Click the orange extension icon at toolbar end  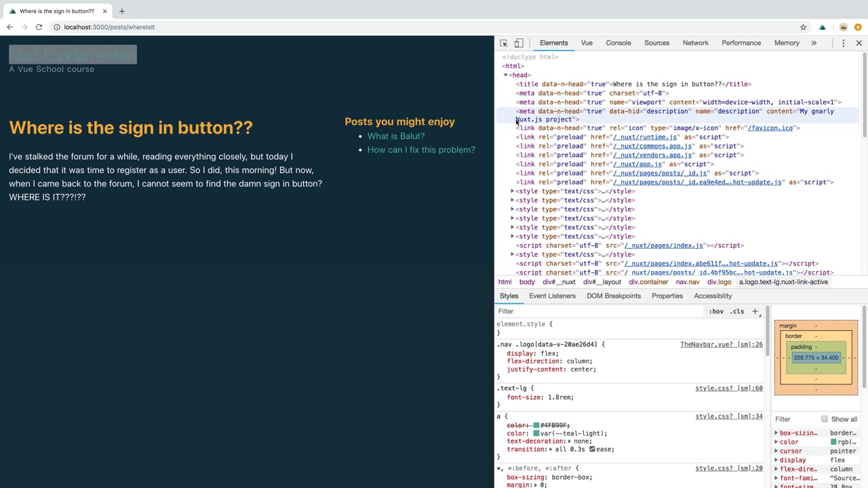tap(858, 27)
